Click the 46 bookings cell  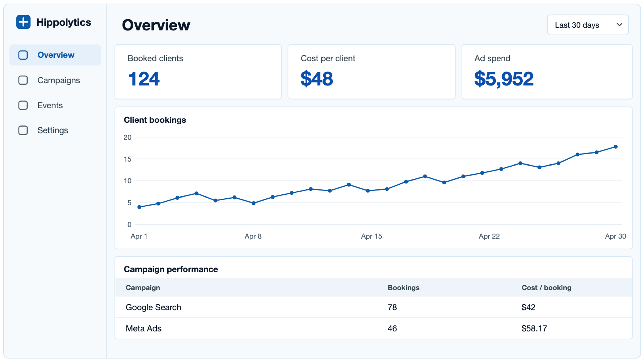(x=392, y=328)
